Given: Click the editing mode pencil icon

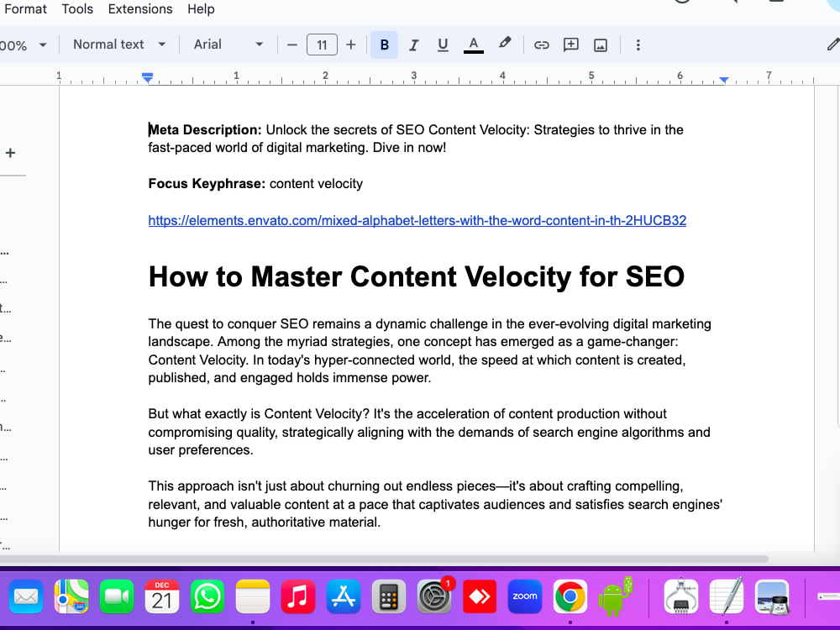Looking at the screenshot, I should [832, 44].
